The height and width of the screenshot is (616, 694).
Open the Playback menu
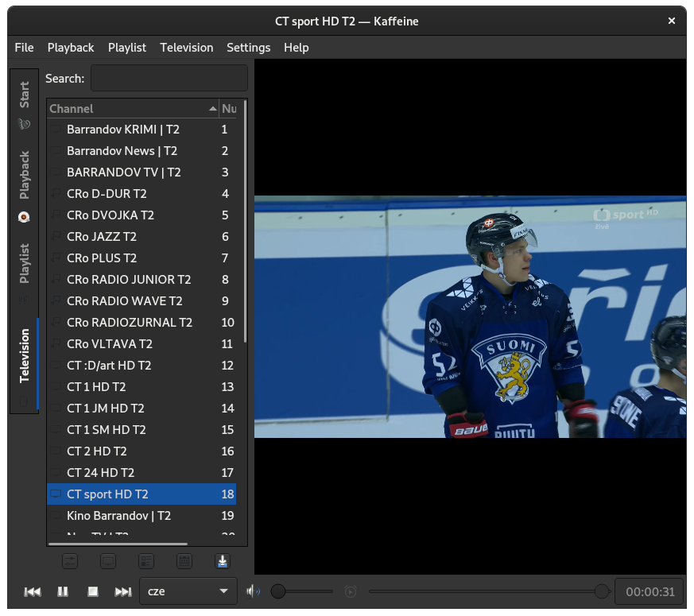[x=71, y=48]
